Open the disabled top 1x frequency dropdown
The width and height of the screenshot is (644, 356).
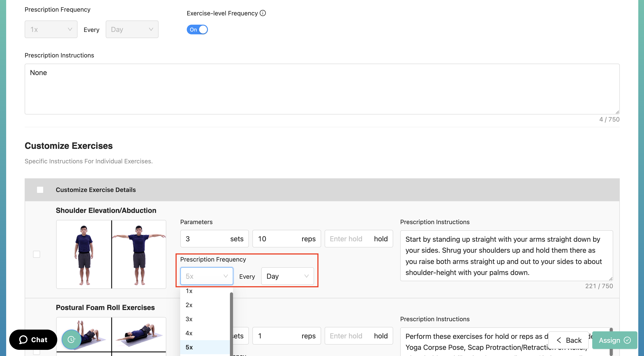coord(51,30)
